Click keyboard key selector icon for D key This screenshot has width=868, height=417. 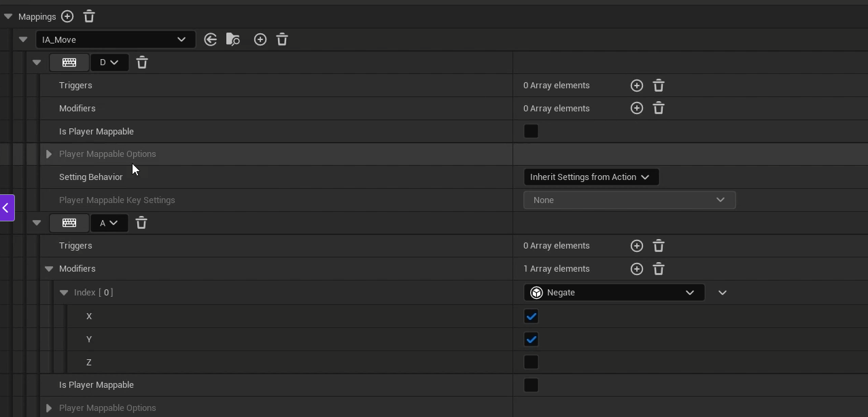69,62
